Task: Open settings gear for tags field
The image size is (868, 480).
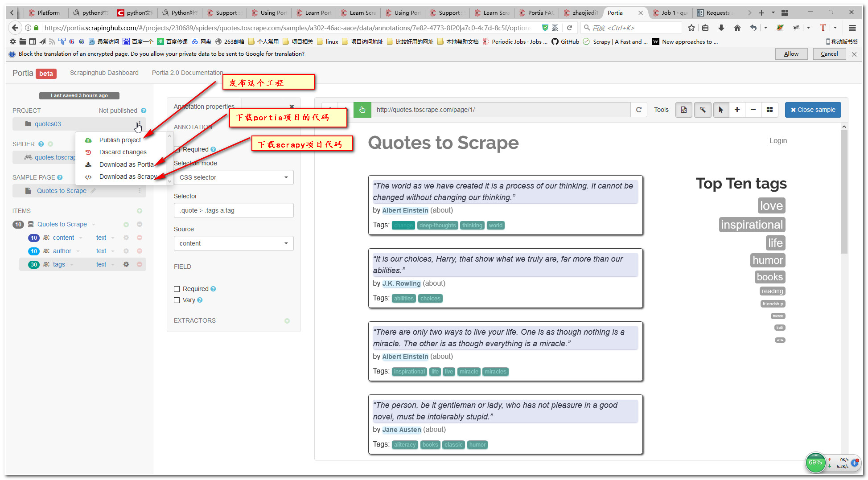Action: [126, 264]
